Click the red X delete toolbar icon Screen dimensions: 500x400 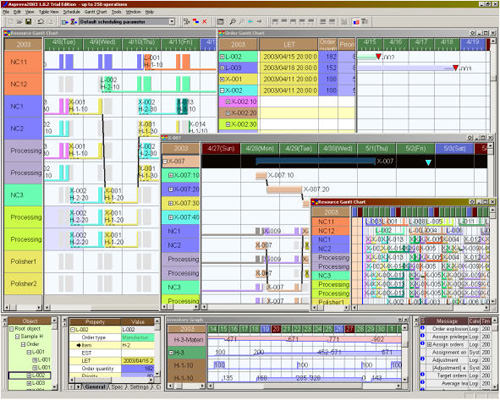click(204, 22)
